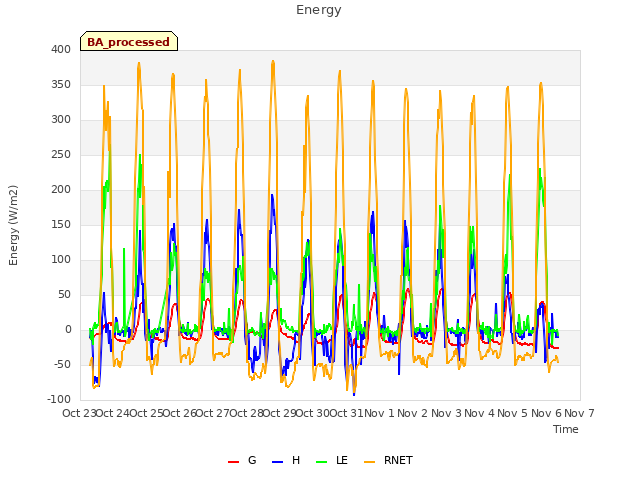Click the 50 y-axis tick label
Viewport: 640px width, 480px height.
(x=64, y=294)
